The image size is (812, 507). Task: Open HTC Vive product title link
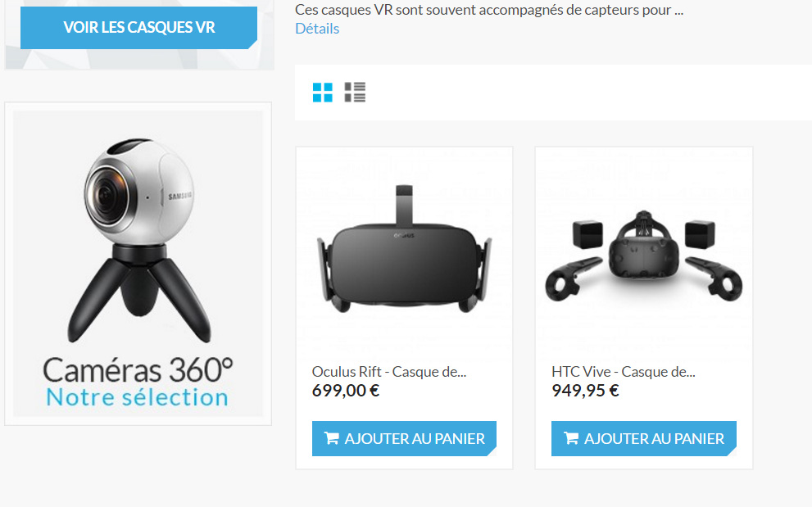(624, 372)
